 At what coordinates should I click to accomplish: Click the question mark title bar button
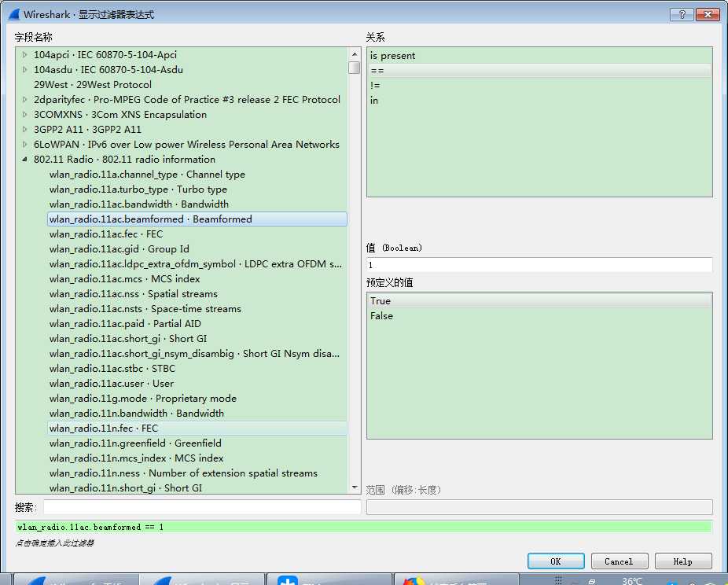tap(682, 14)
